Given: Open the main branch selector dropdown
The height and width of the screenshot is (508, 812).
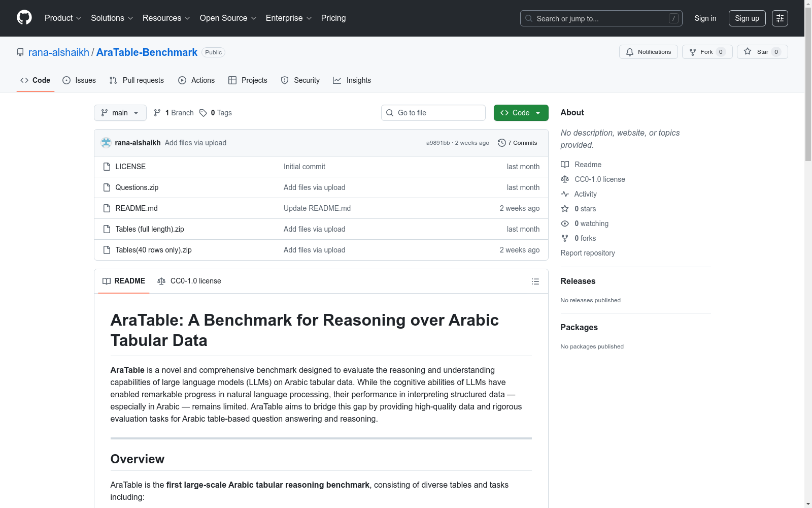Looking at the screenshot, I should point(120,113).
